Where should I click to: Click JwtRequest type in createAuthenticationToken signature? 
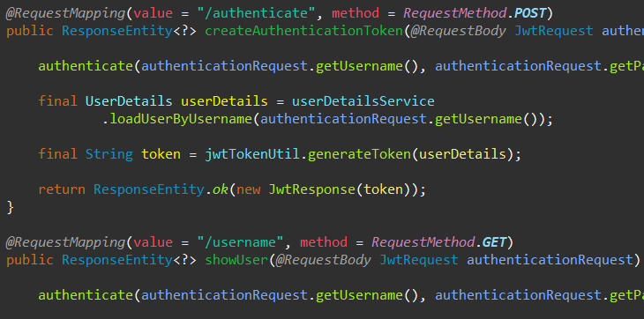[x=554, y=32]
